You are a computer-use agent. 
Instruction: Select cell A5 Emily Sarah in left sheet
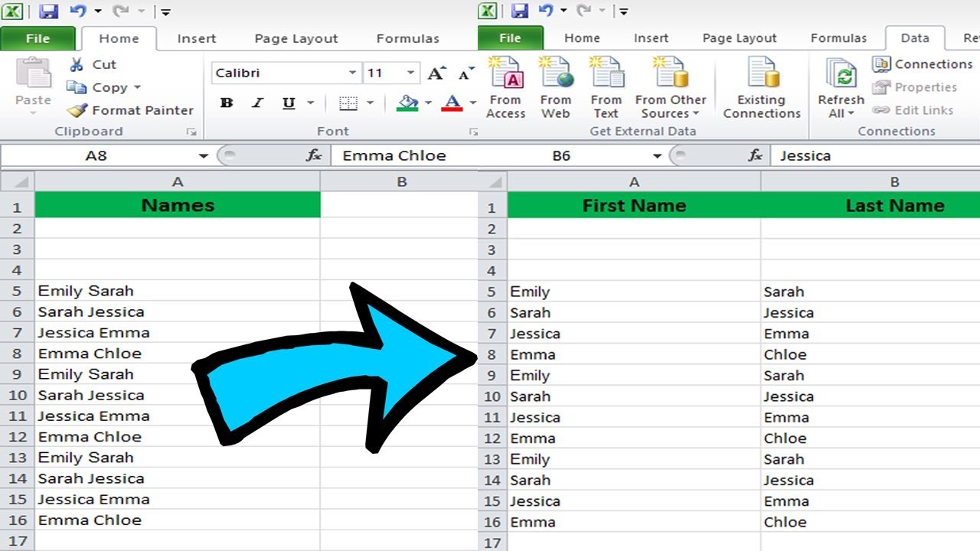click(x=178, y=291)
